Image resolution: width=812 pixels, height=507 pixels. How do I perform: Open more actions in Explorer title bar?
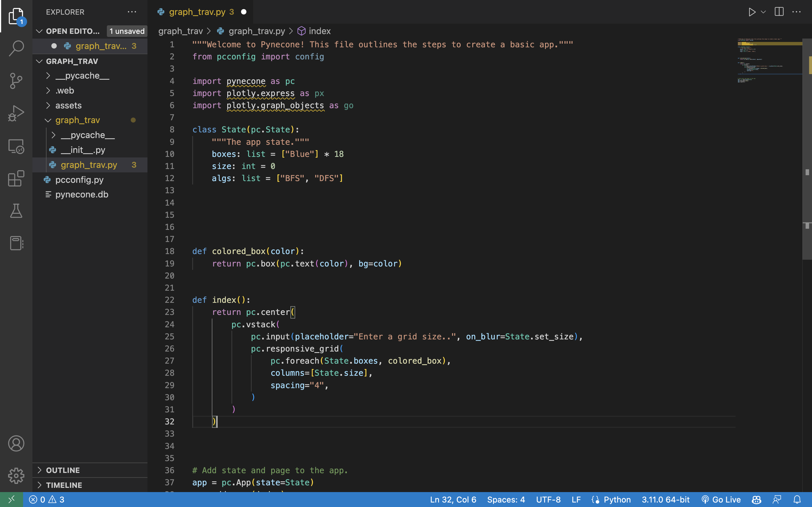click(132, 12)
